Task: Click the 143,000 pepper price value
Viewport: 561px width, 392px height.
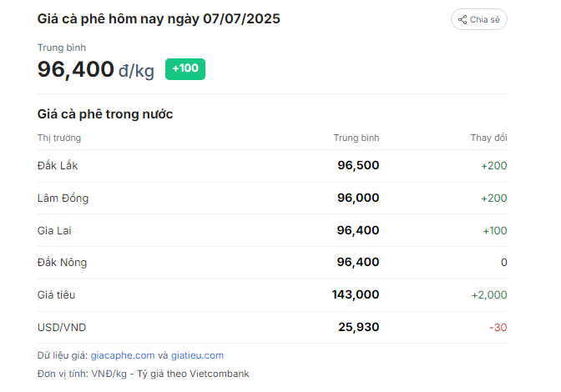Action: click(x=356, y=294)
